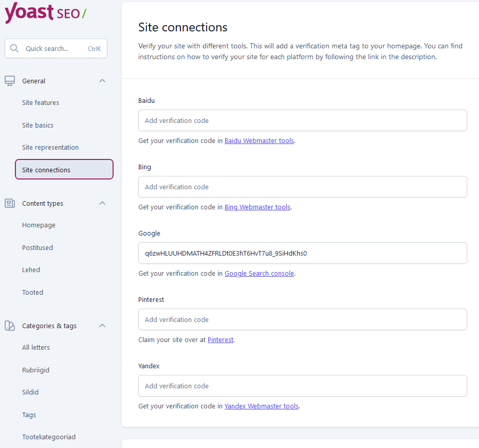This screenshot has width=479, height=448.
Task: Click the Yoast SEO logo
Action: click(46, 12)
